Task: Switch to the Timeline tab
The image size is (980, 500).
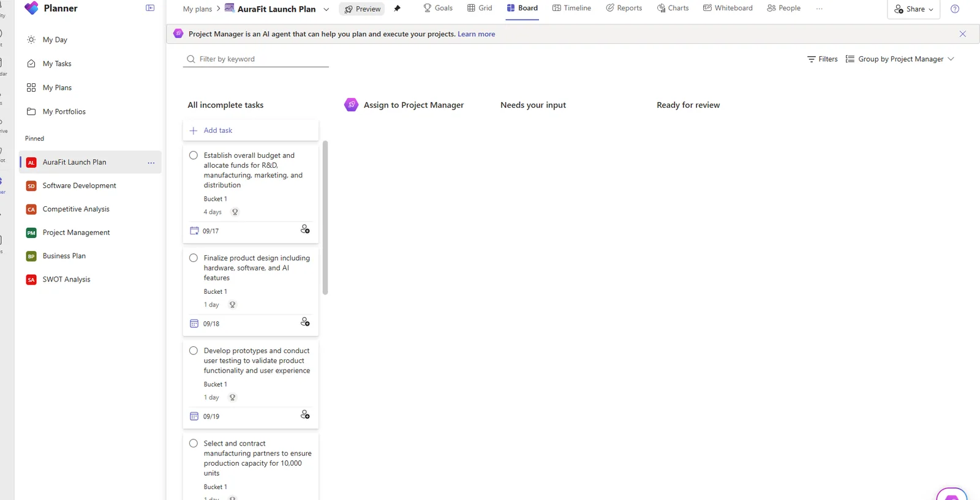Action: point(571,8)
